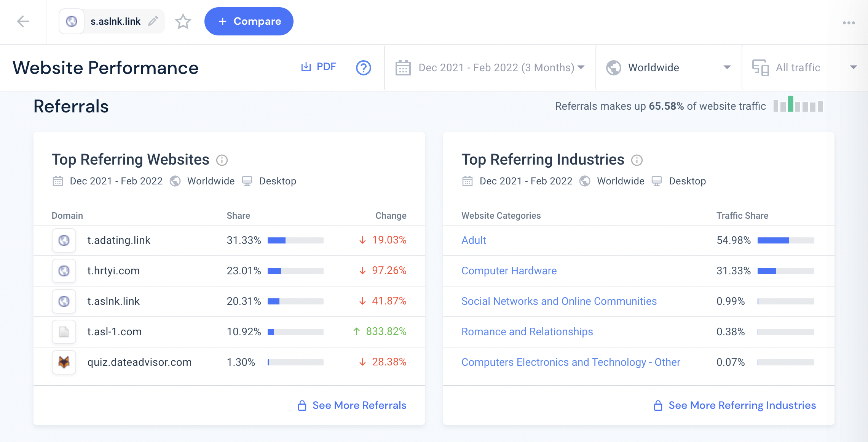This screenshot has height=442, width=868.
Task: Open Romance and Relationships category link
Action: (527, 332)
